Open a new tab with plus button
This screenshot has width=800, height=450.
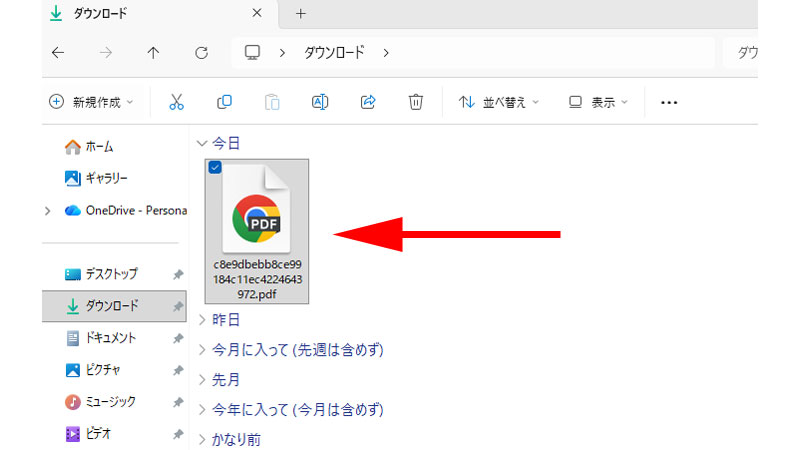point(301,14)
